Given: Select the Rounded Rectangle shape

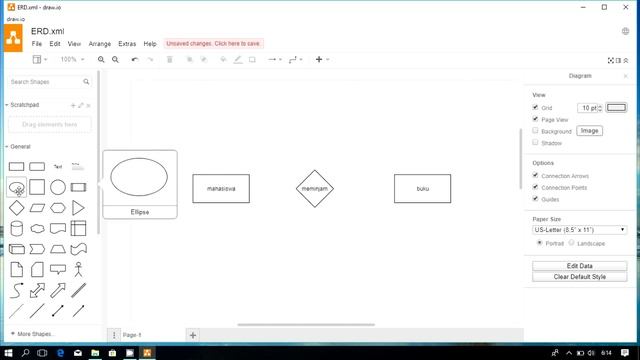Looking at the screenshot, I should coord(37,167).
